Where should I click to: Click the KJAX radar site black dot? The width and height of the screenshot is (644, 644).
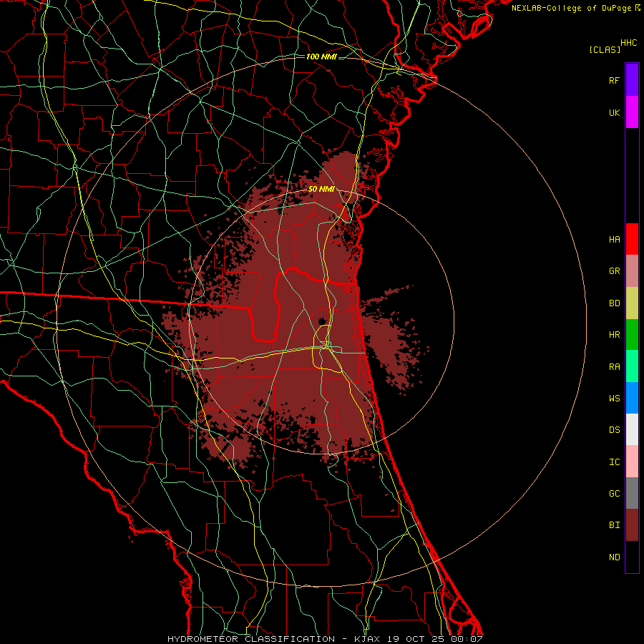321,321
